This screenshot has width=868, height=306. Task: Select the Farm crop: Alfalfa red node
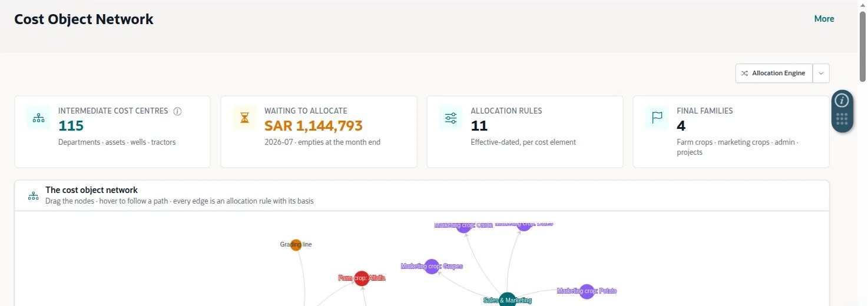pos(362,278)
